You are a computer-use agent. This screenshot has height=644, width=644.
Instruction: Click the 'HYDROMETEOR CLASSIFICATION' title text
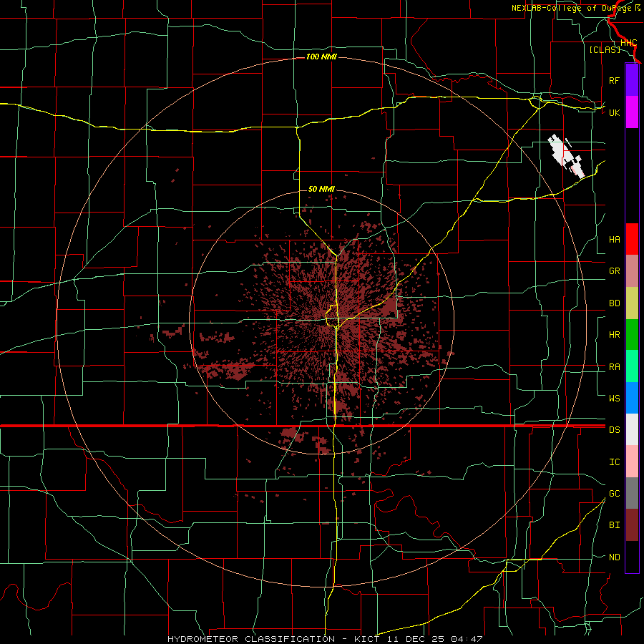(251, 639)
